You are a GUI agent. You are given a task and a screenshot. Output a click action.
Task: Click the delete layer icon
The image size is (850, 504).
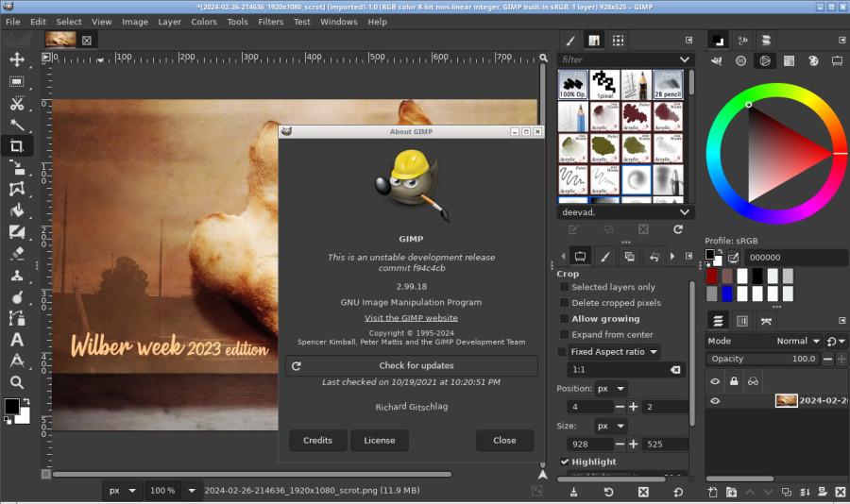(841, 492)
